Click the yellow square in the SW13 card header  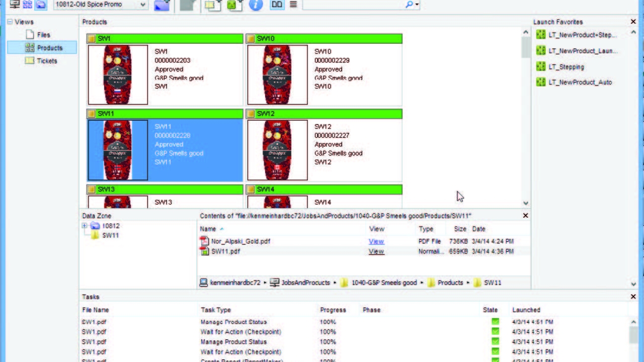pos(91,190)
